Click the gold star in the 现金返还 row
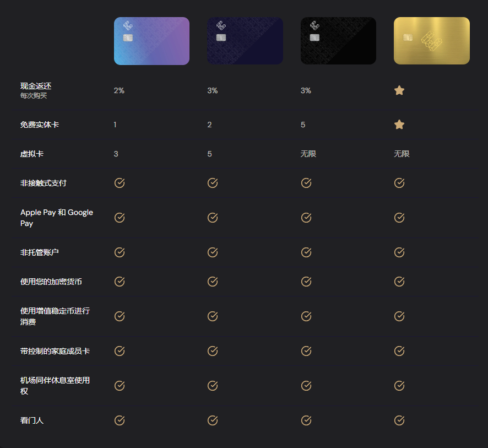The image size is (488, 448). (x=399, y=90)
